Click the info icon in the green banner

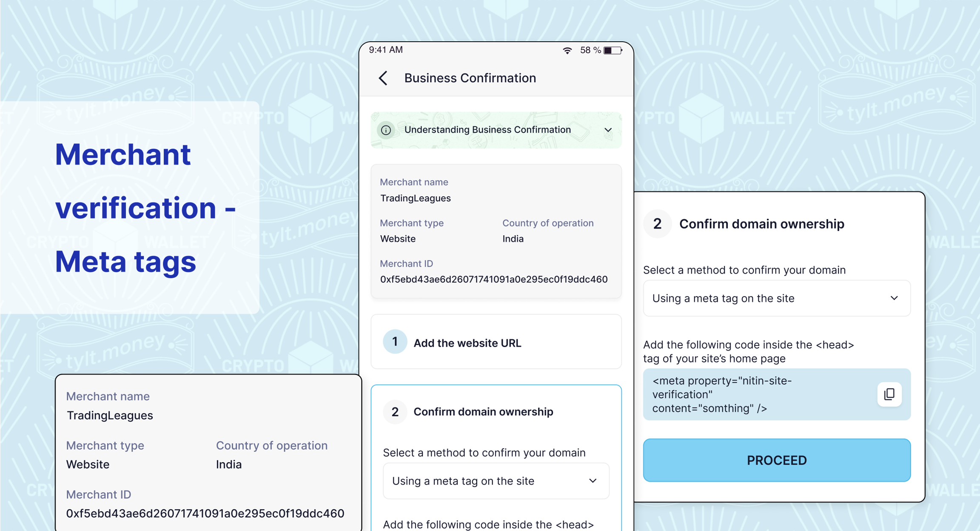click(x=386, y=130)
